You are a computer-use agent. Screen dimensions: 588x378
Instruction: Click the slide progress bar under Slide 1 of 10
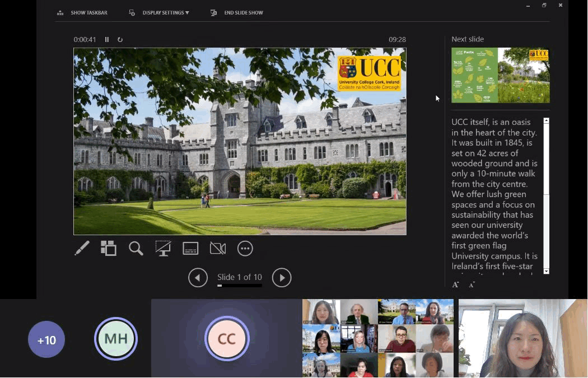point(240,286)
